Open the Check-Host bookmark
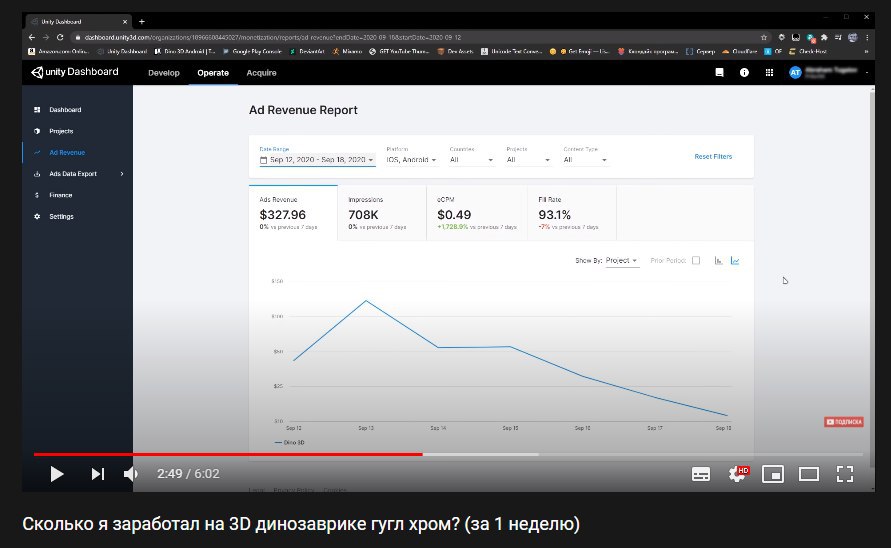Screen dimensions: 891x548 tap(807, 51)
